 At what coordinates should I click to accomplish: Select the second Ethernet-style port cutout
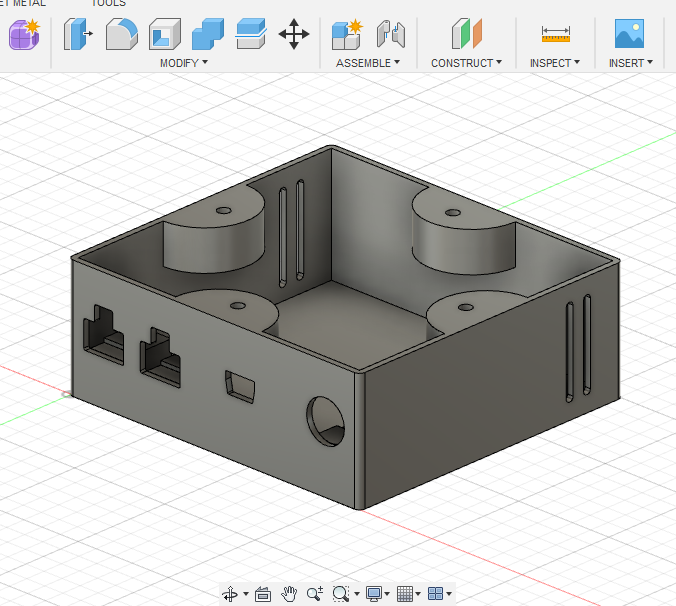pos(160,357)
